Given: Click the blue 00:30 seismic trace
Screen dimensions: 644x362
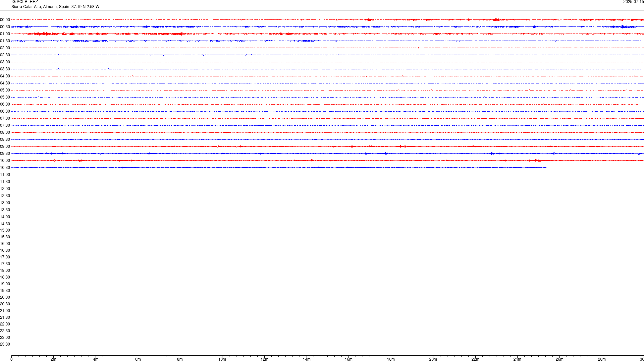Looking at the screenshot, I should tap(328, 27).
